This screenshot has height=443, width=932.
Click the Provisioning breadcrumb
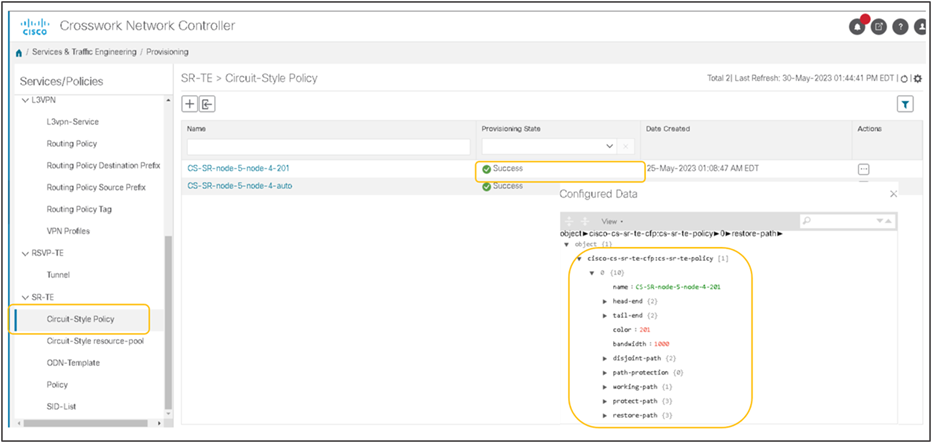167,52
